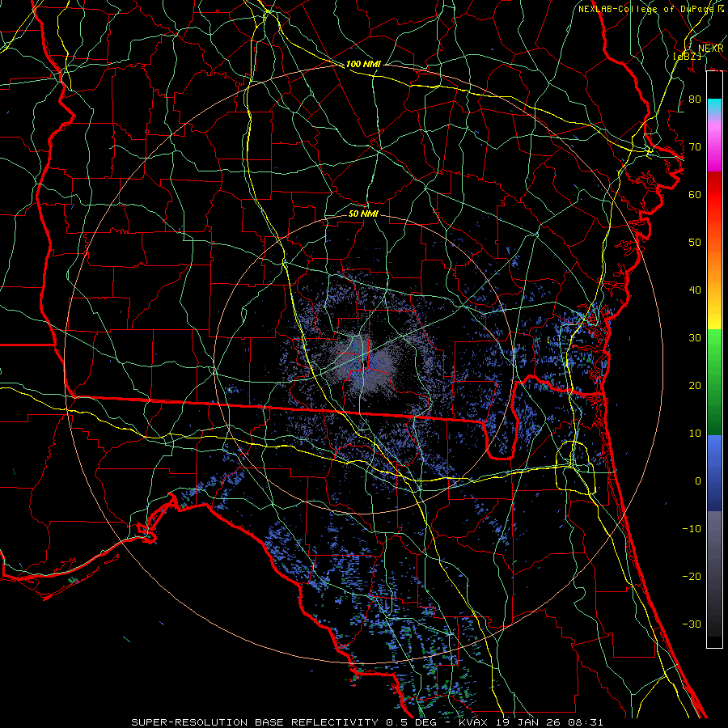Click the 70 value on the dBZ scale
This screenshot has height=728, width=728.
695,146
